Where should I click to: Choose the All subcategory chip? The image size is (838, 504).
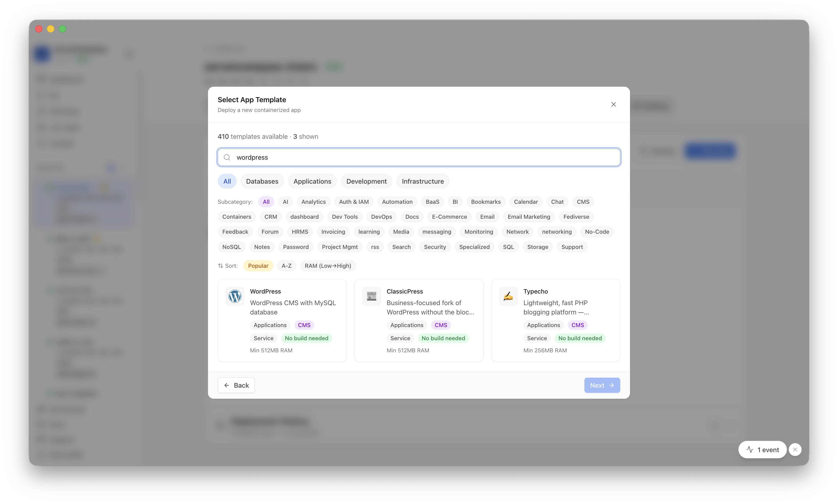point(266,202)
